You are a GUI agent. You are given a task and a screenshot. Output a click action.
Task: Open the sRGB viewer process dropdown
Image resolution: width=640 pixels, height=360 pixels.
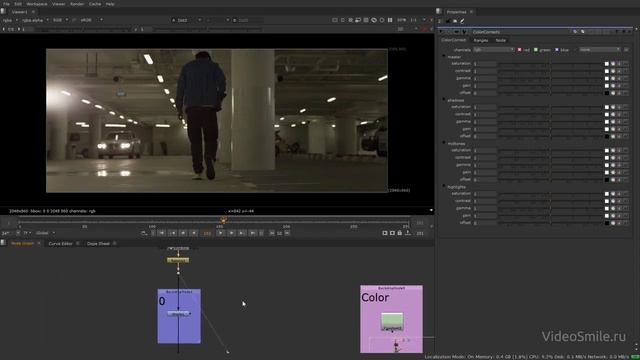[91, 20]
